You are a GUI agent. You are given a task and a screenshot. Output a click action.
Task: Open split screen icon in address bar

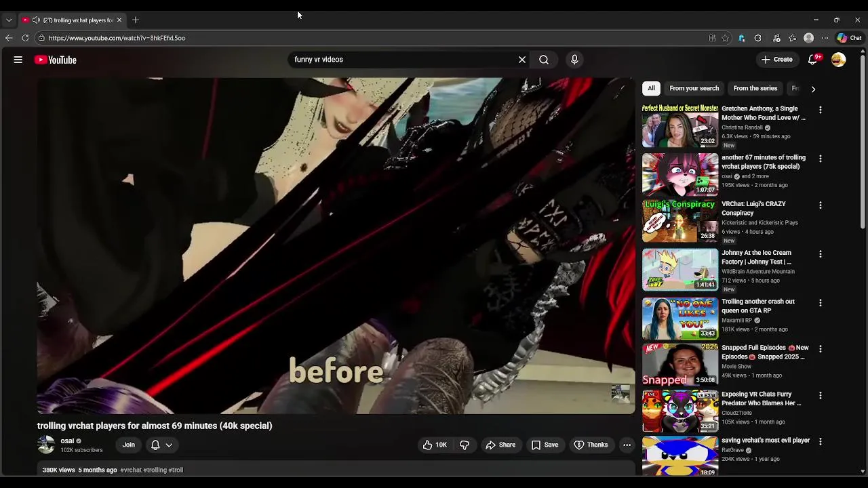[x=712, y=38]
